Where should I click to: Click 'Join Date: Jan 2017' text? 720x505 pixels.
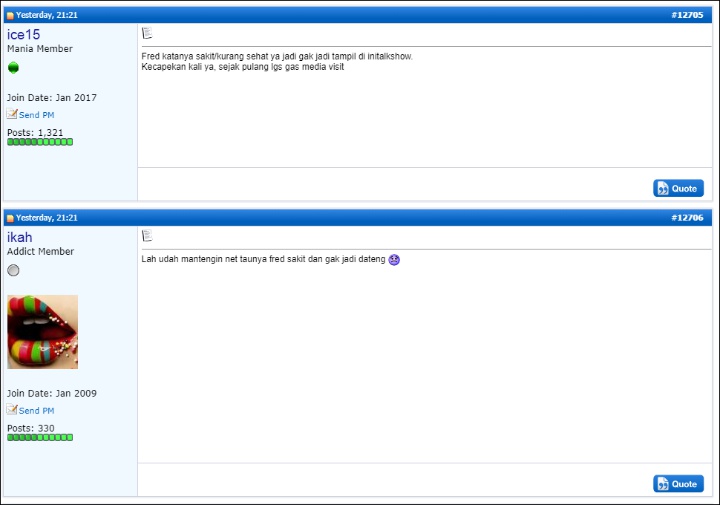[52, 98]
